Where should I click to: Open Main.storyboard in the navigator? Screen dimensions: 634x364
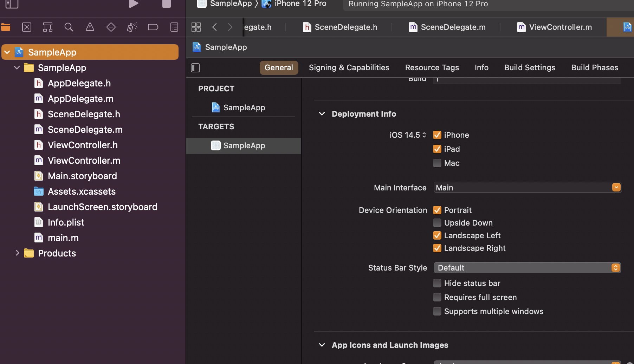82,176
